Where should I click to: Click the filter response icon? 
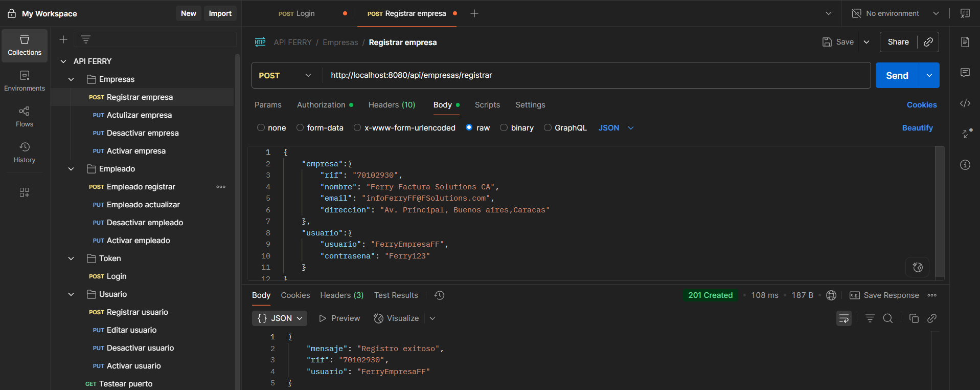point(870,318)
